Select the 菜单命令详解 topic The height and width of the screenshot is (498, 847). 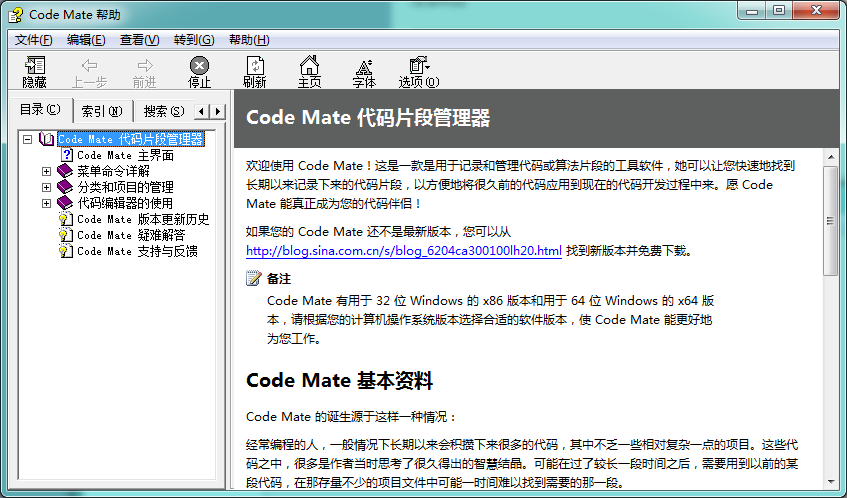pyautogui.click(x=113, y=171)
